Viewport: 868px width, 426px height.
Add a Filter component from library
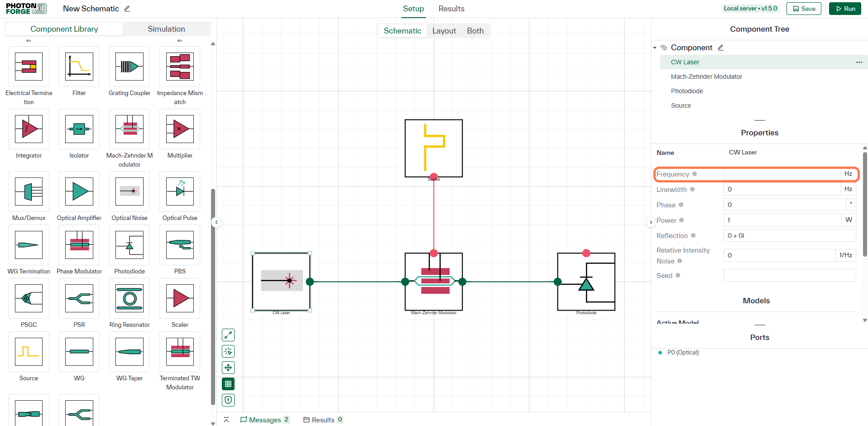79,67
